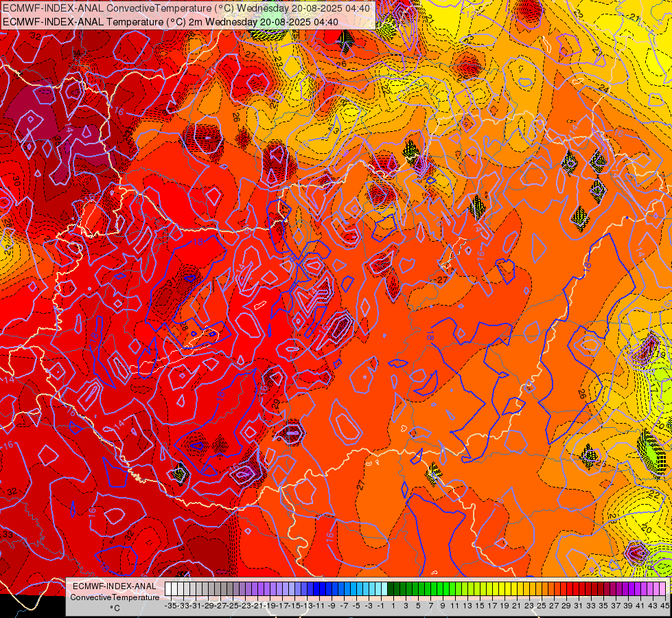Click the 7 legend tick label

point(430,606)
